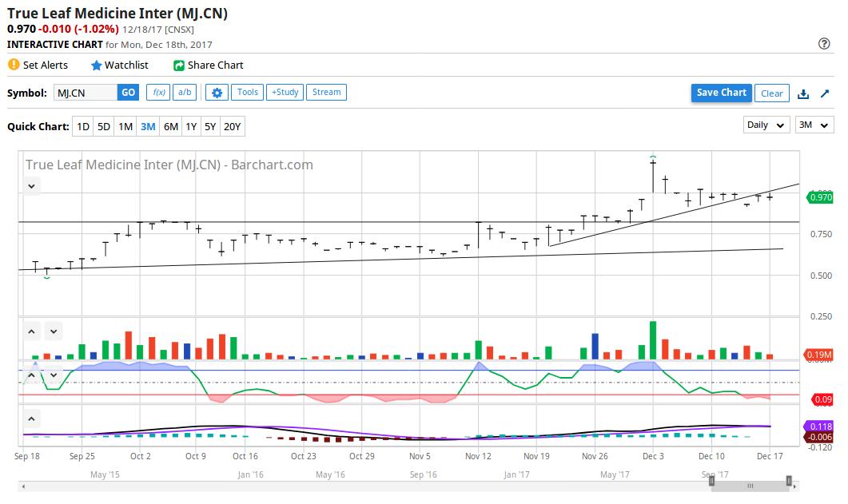848x504 pixels.
Task: Click Share Chart link
Action: (215, 65)
